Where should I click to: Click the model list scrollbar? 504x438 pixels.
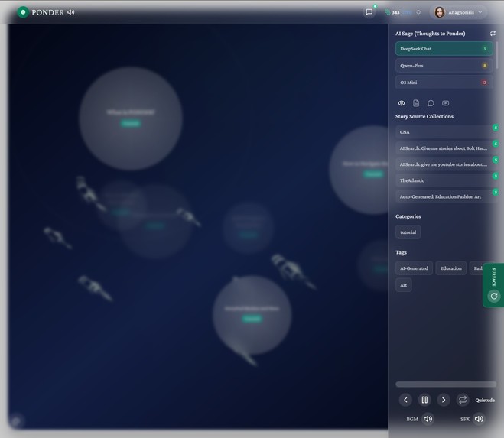pos(496,54)
